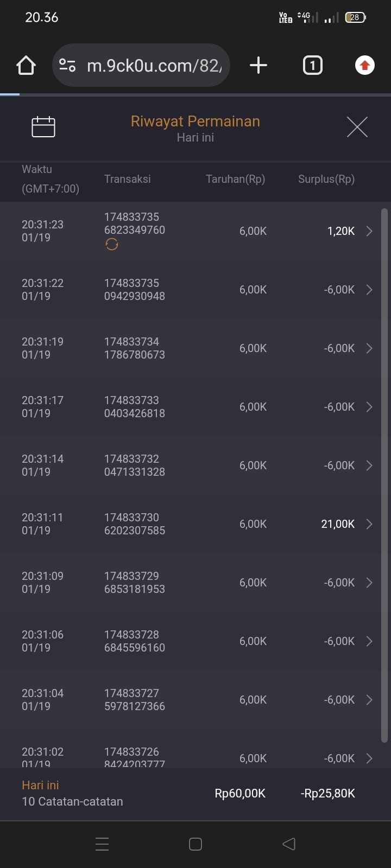This screenshot has height=868, width=391.
Task: Tap Android back navigation triangle
Action: [289, 844]
